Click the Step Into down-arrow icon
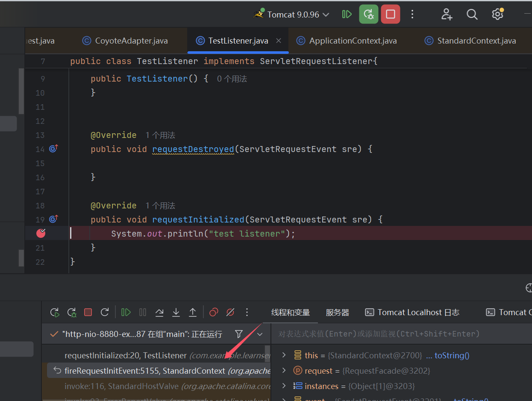532x401 pixels. click(x=176, y=312)
